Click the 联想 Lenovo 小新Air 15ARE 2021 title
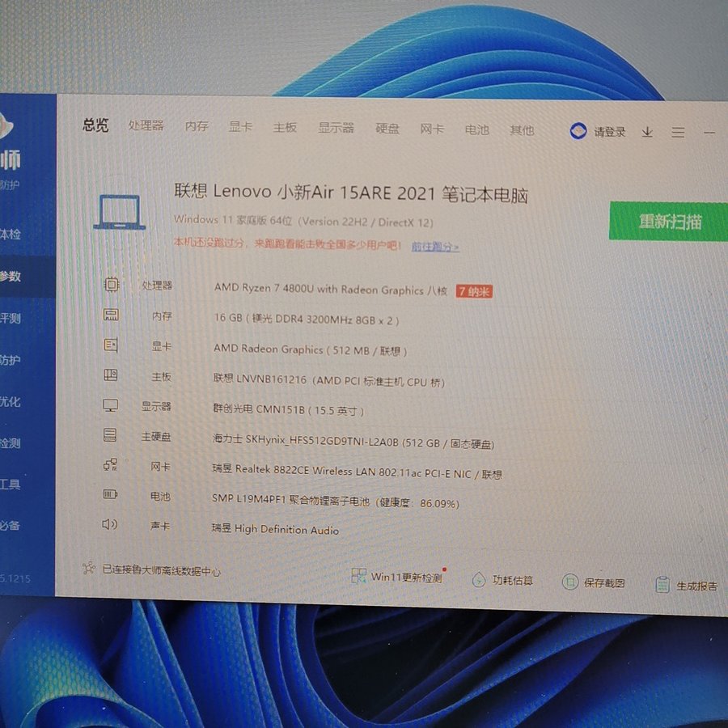728x728 pixels. (351, 193)
